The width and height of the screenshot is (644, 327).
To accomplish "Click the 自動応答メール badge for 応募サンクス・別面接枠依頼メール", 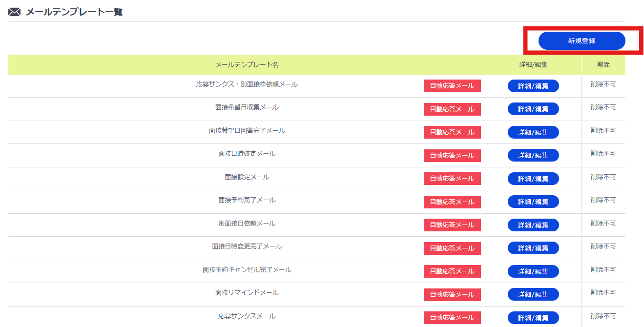I will (x=452, y=85).
